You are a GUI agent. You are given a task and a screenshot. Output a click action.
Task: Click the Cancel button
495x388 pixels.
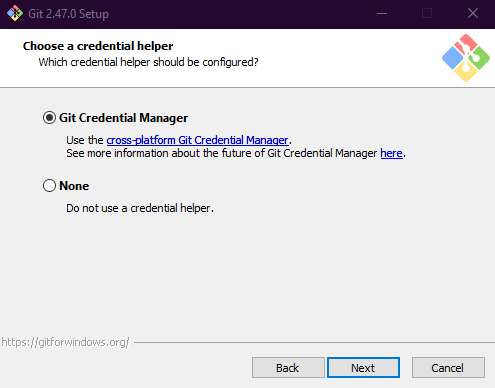448,368
